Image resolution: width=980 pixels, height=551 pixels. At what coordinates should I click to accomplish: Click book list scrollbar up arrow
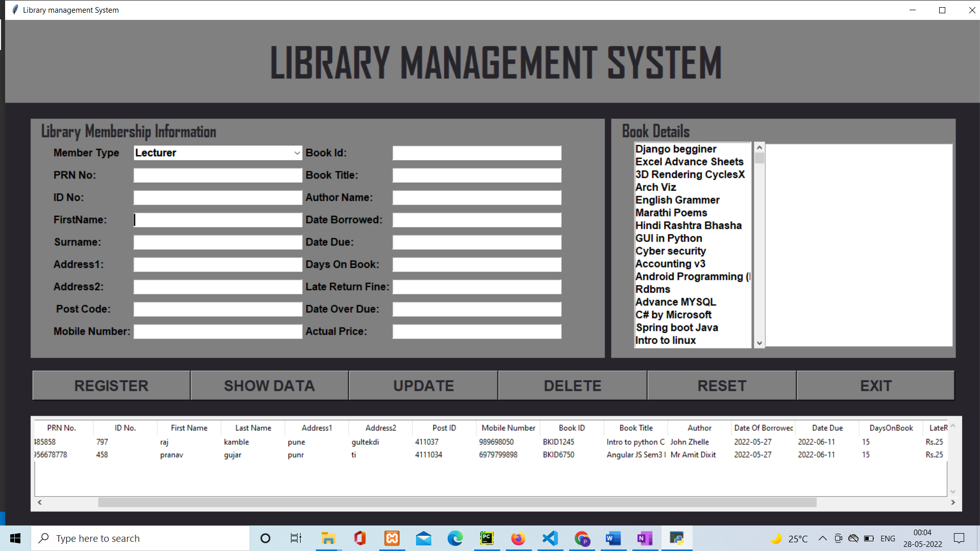[x=759, y=147]
